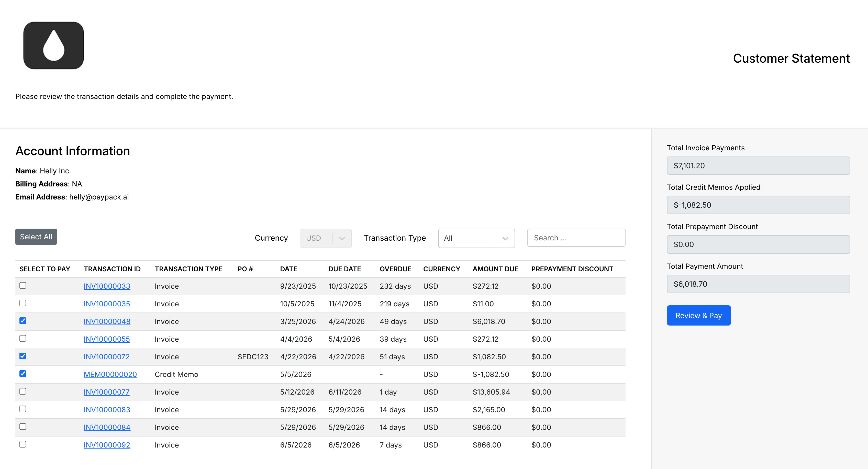868x469 pixels.
Task: Open credit memo link MEM00000020
Action: (110, 374)
